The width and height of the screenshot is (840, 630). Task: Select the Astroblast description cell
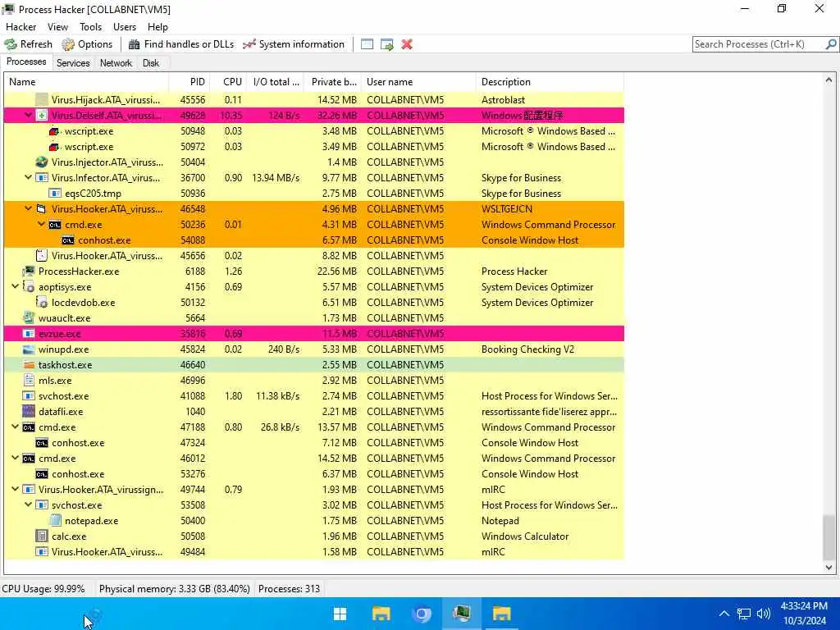(503, 99)
